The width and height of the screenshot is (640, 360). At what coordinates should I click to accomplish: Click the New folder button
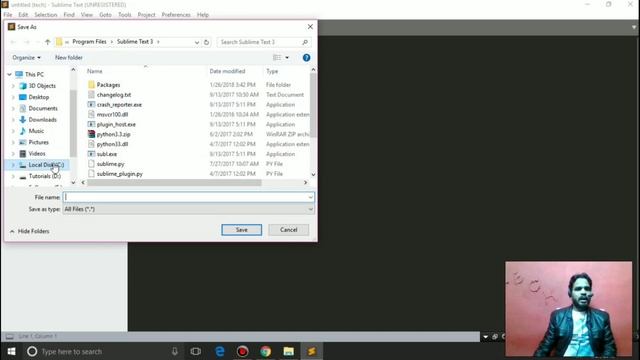click(69, 58)
